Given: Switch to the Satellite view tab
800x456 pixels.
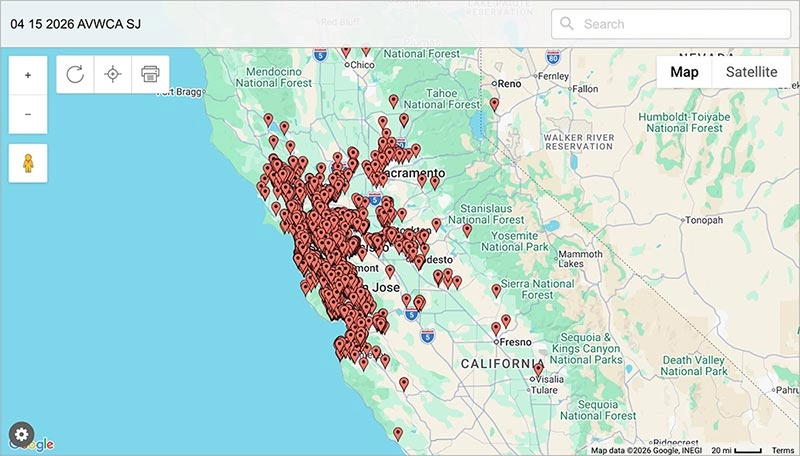Looking at the screenshot, I should 752,72.
